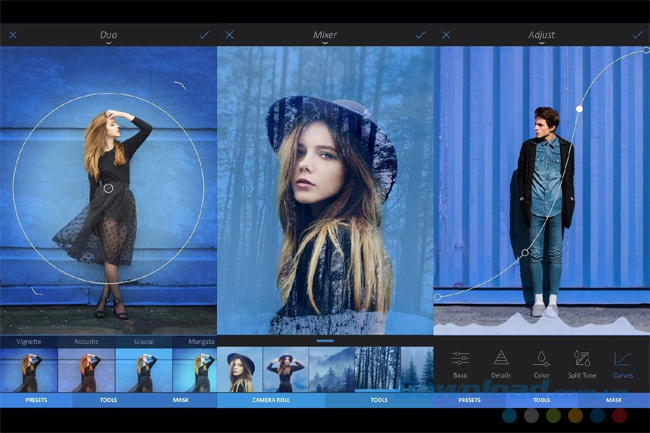Apply the Acoustic preset thumbnail
The height and width of the screenshot is (433, 650).
click(x=86, y=370)
